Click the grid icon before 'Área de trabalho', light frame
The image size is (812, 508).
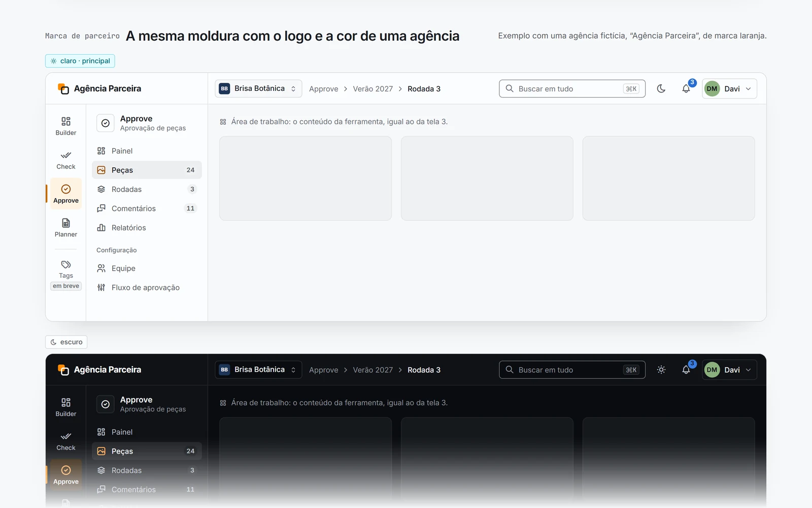(223, 122)
